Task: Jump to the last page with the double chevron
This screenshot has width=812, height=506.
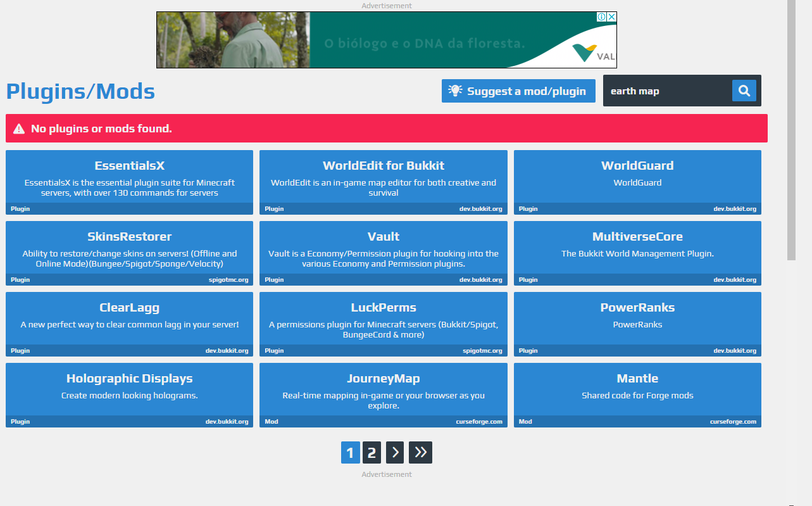Action: 420,452
